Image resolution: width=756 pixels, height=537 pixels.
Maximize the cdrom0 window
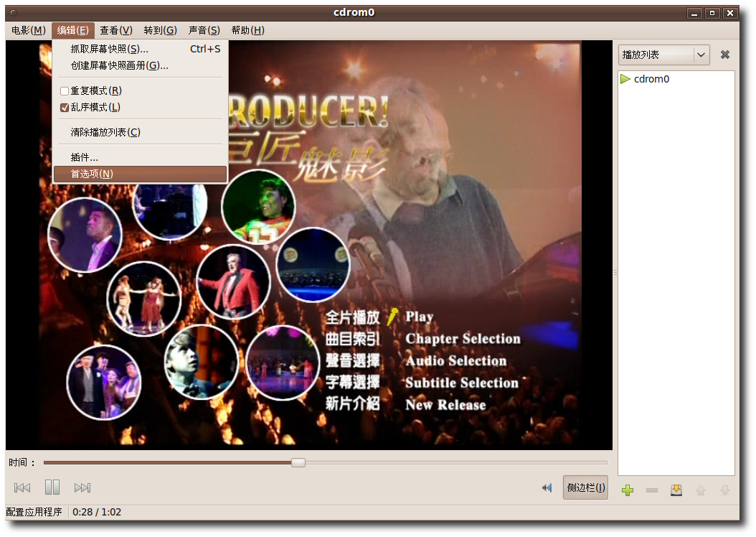click(712, 13)
